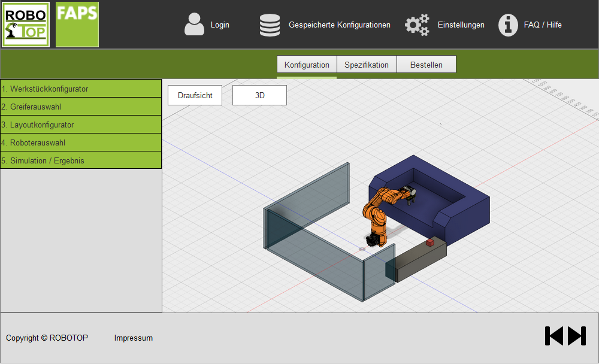Open the Bestellen tab
Screen dimensions: 599x364
426,65
